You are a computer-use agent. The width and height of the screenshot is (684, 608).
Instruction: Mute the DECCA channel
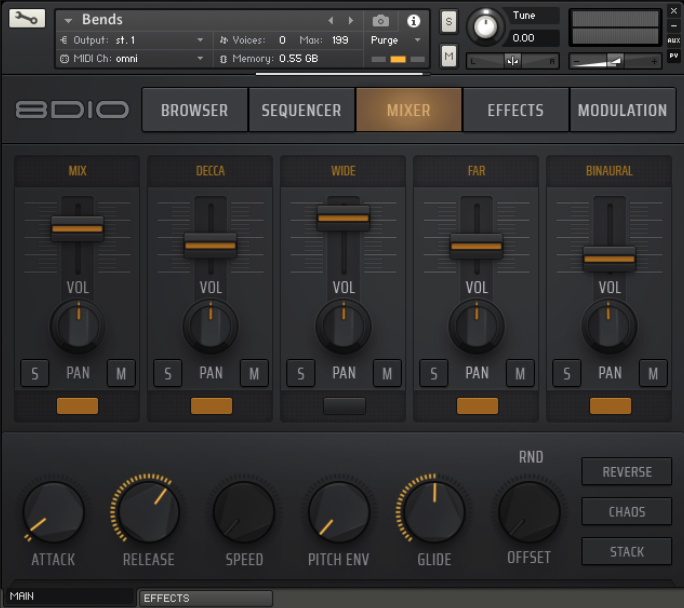click(x=254, y=373)
